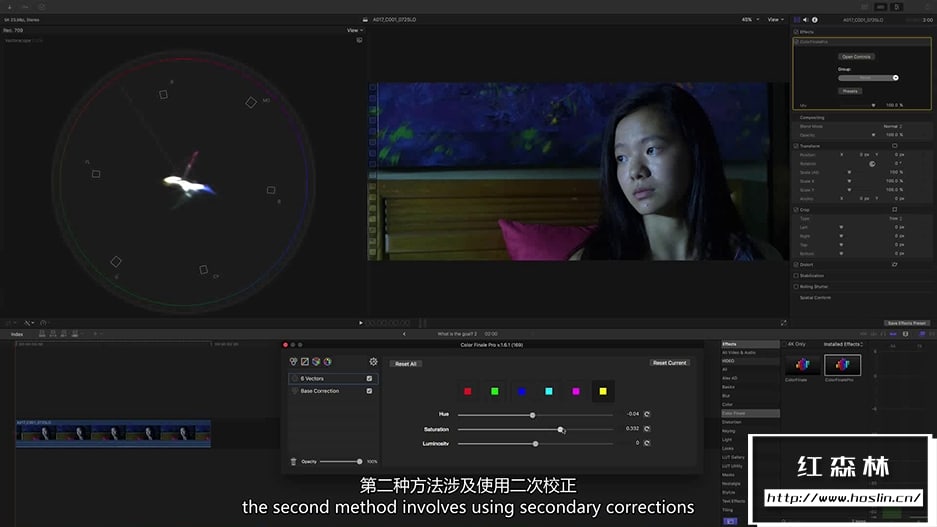Click the first clip connect icon beside Index
This screenshot has height=527, width=937.
coord(42,334)
